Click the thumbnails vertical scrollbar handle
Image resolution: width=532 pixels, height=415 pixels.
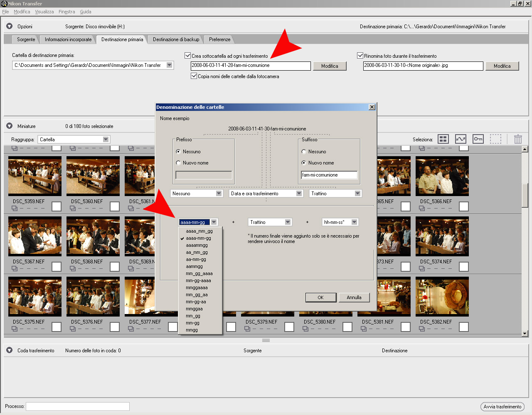pyautogui.click(x=525, y=195)
